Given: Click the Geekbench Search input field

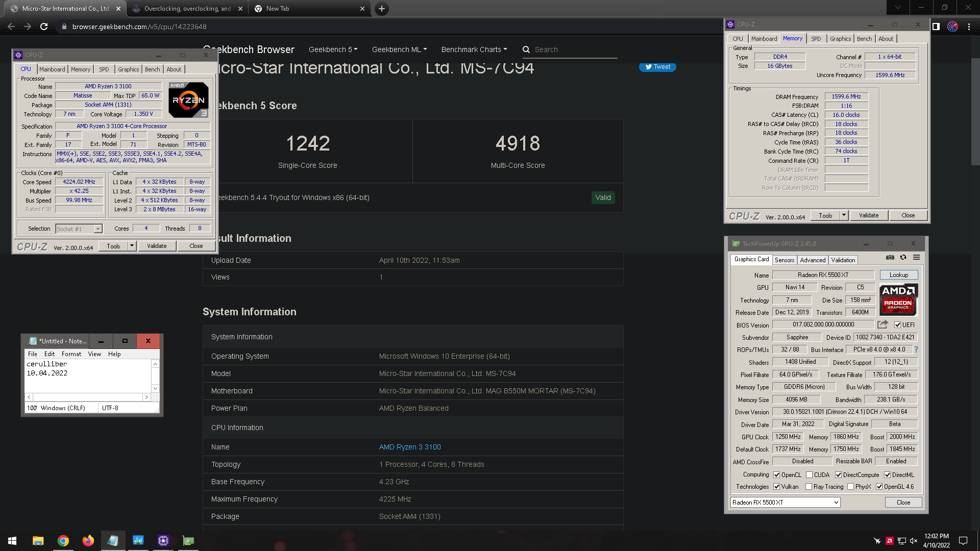Looking at the screenshot, I should 576,49.
